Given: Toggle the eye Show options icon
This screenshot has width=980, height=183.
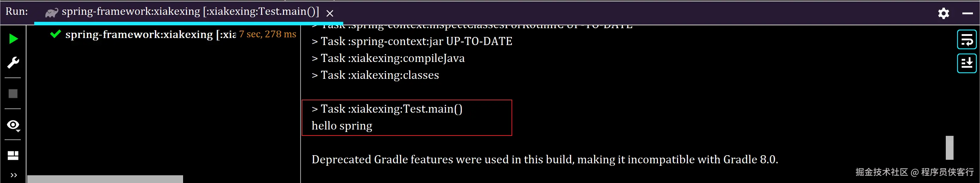Looking at the screenshot, I should [13, 125].
